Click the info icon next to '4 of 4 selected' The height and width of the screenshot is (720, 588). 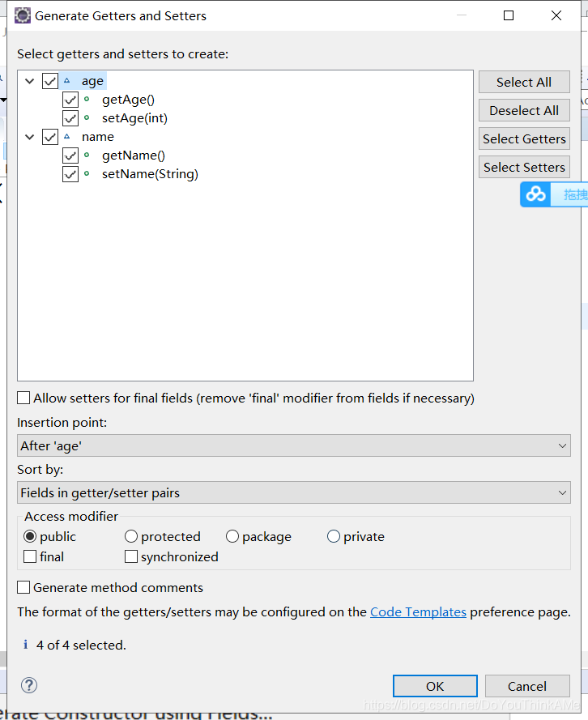[26, 645]
